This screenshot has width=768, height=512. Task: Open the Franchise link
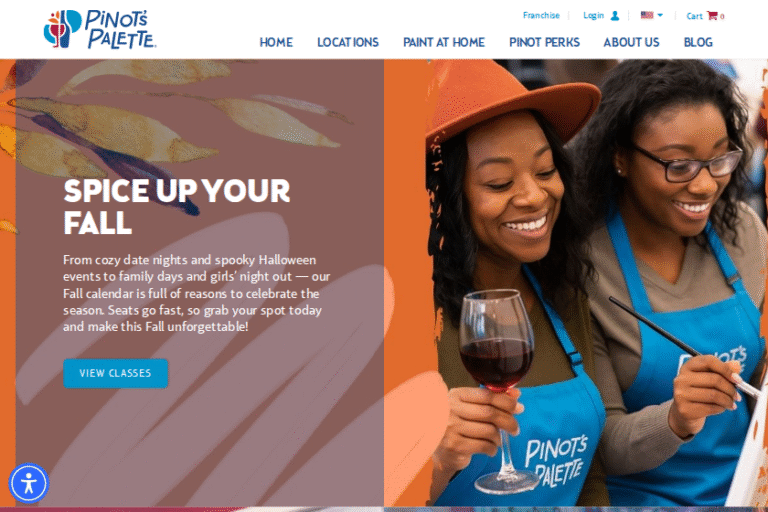(541, 15)
